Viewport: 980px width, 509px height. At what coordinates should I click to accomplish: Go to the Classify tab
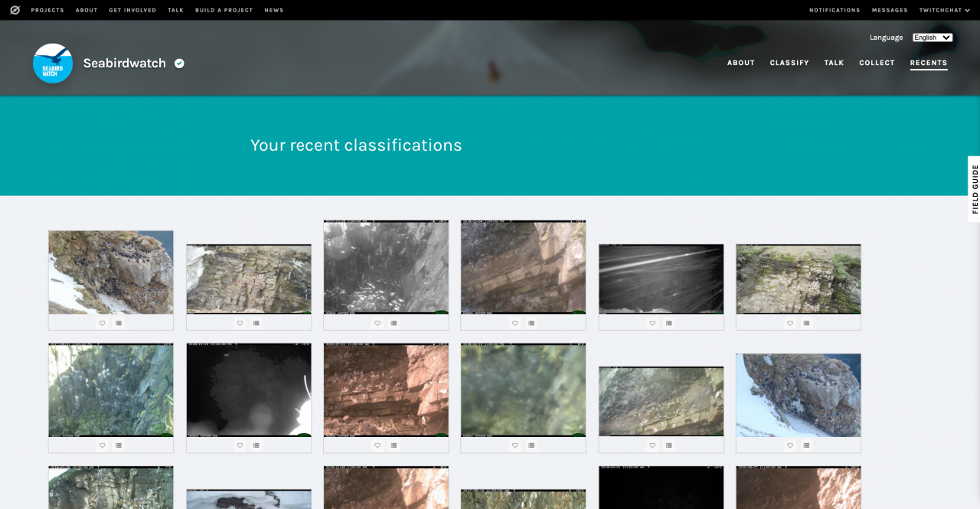tap(789, 63)
